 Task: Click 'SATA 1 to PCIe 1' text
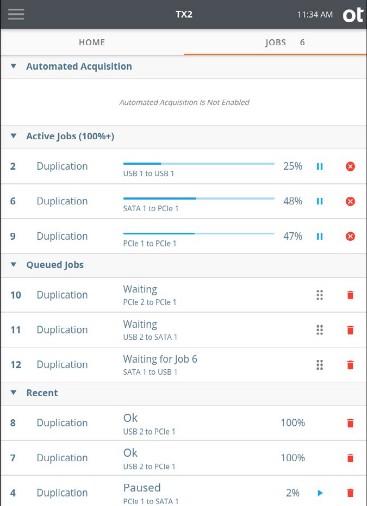click(151, 209)
